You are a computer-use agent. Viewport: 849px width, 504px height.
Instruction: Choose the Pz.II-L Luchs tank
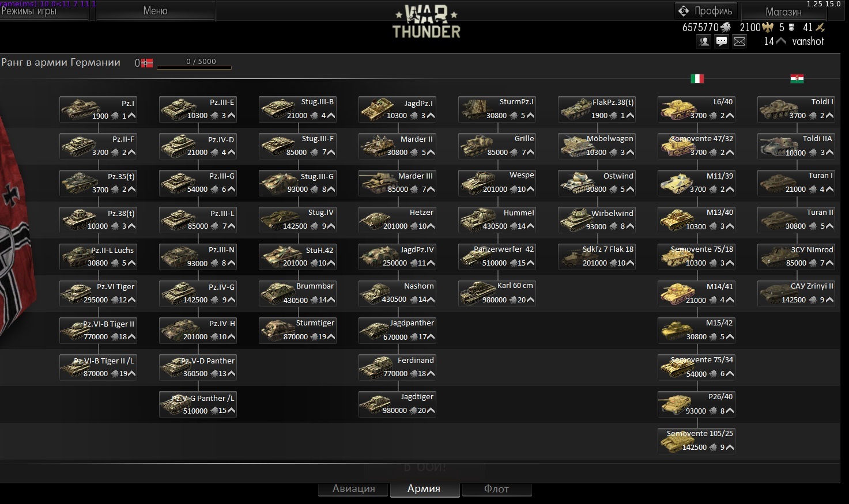click(98, 257)
